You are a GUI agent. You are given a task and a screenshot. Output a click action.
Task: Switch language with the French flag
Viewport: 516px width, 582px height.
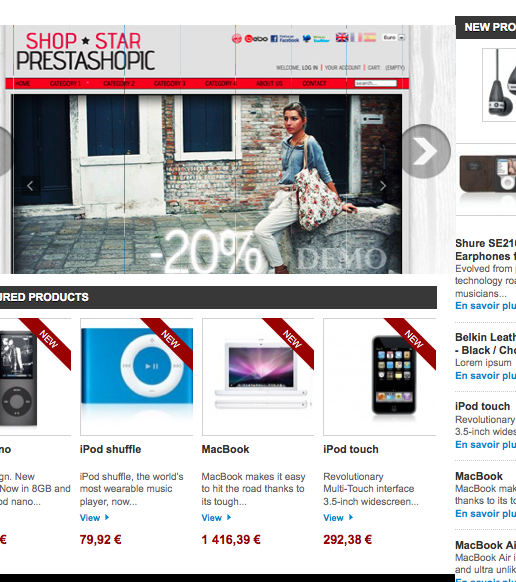pyautogui.click(x=356, y=37)
